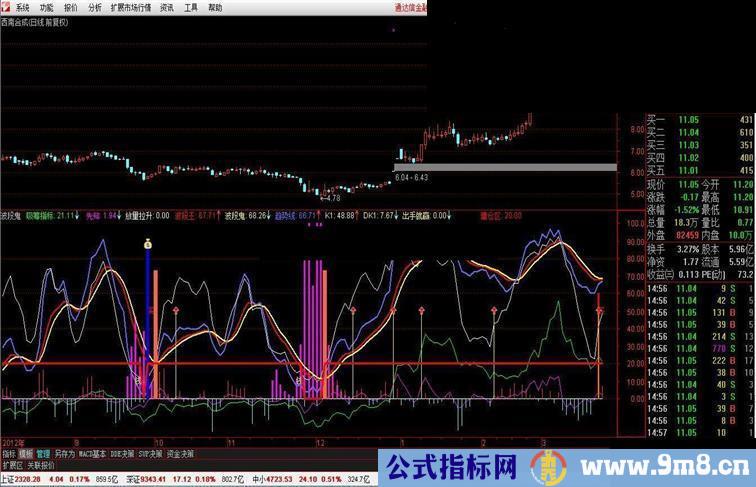
Task: Open the 系统 menu
Action: point(23,6)
